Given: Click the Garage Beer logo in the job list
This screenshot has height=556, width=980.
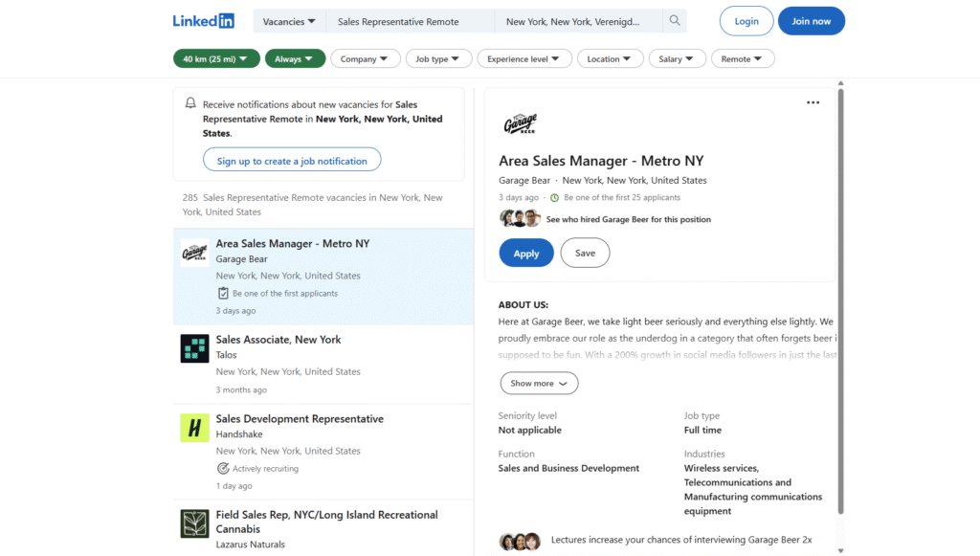Looking at the screenshot, I should pos(194,253).
